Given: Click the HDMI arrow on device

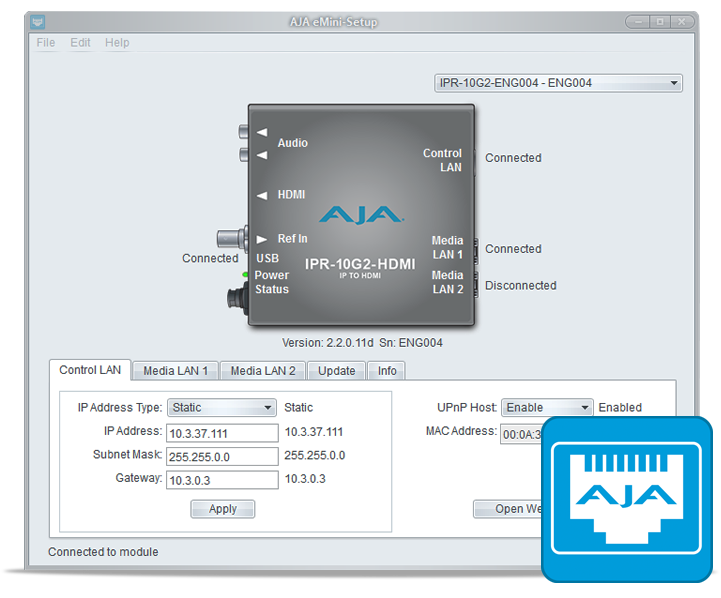Looking at the screenshot, I should click(x=262, y=195).
